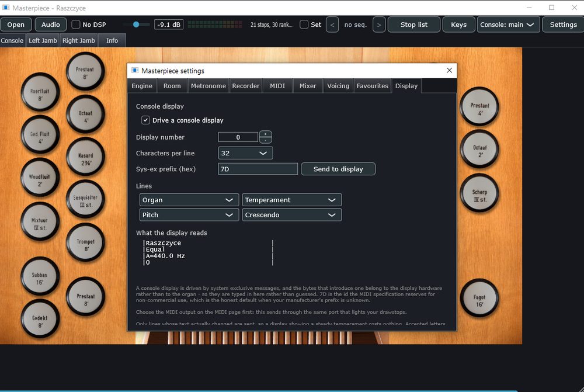Open the Console: main dropdown

(509, 25)
